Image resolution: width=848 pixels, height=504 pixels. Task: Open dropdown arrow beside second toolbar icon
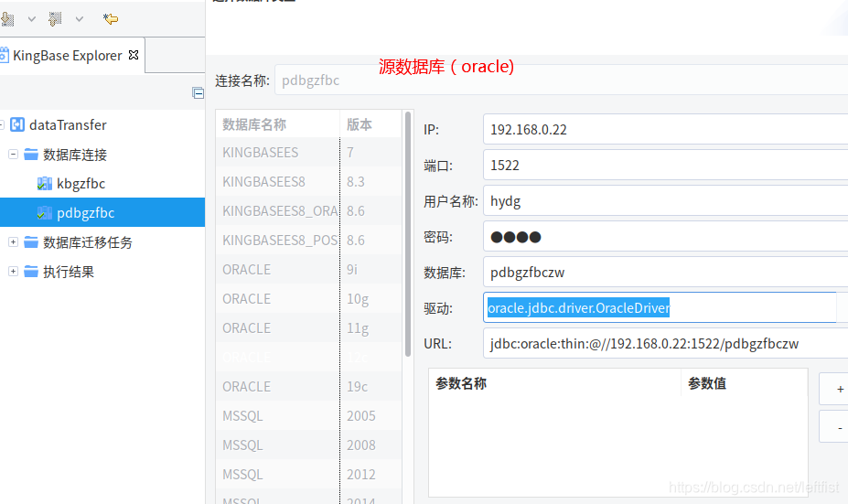pos(80,19)
